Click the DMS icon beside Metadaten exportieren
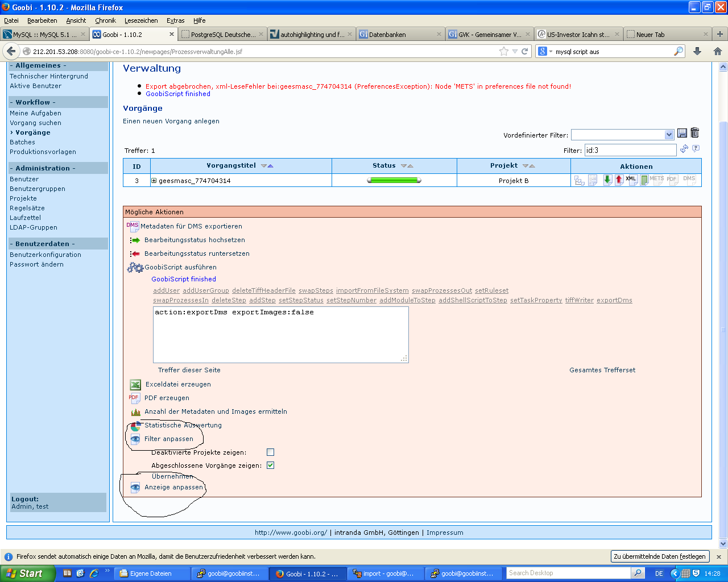 tap(133, 226)
